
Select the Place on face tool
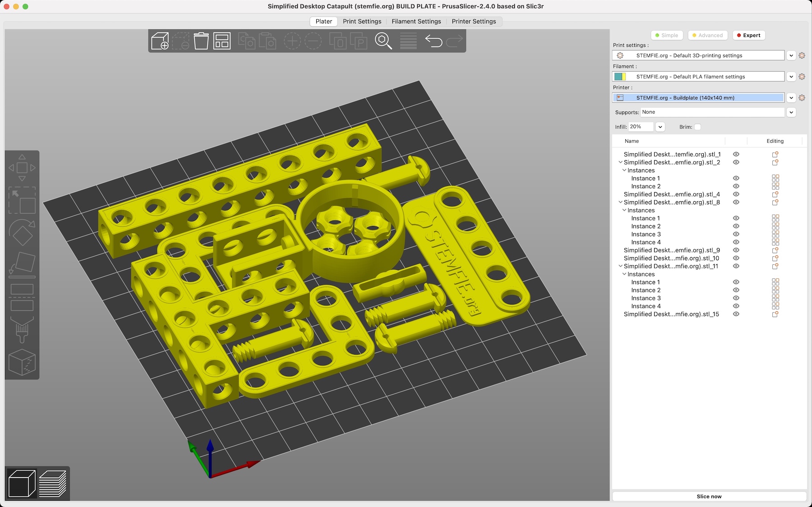click(22, 265)
